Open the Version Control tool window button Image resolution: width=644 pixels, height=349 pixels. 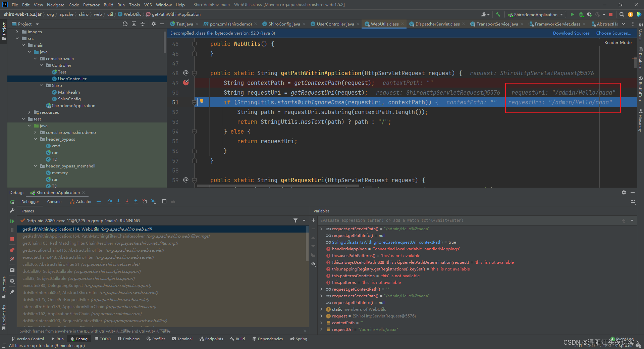click(x=28, y=339)
